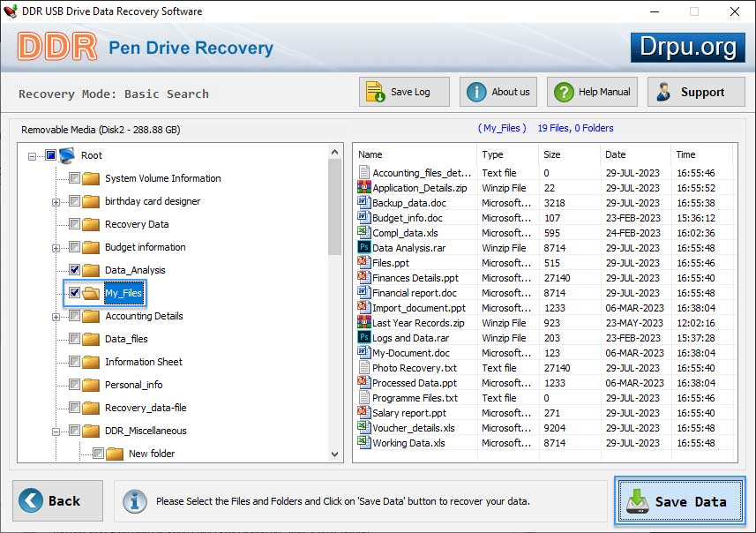The width and height of the screenshot is (756, 533).
Task: Select the Recovery_data-file folder
Action: coord(146,408)
